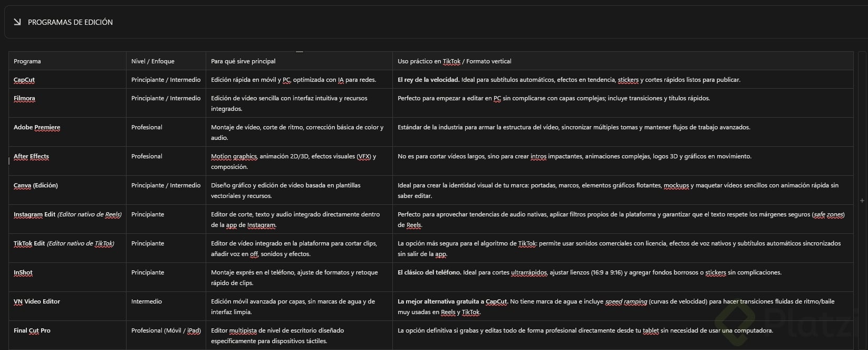868x350 pixels.
Task: Click 'La mejor alternativa gratuita a CapCut' cell
Action: [623, 306]
